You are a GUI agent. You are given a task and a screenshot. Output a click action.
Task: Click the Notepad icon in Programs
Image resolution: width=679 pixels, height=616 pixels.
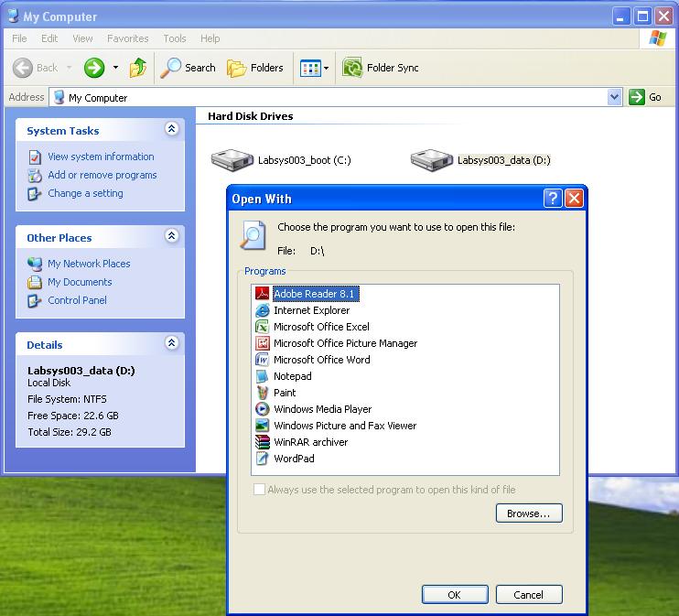(262, 376)
